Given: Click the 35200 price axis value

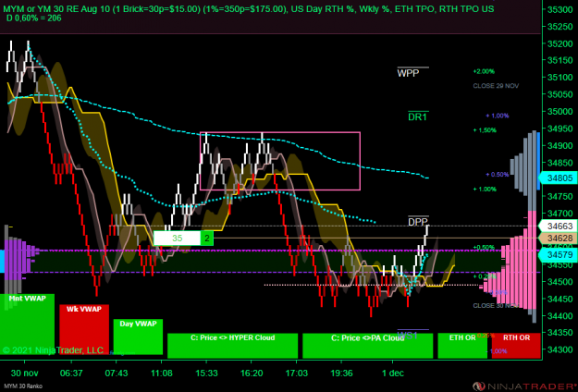Looking at the screenshot, I should pyautogui.click(x=560, y=43).
